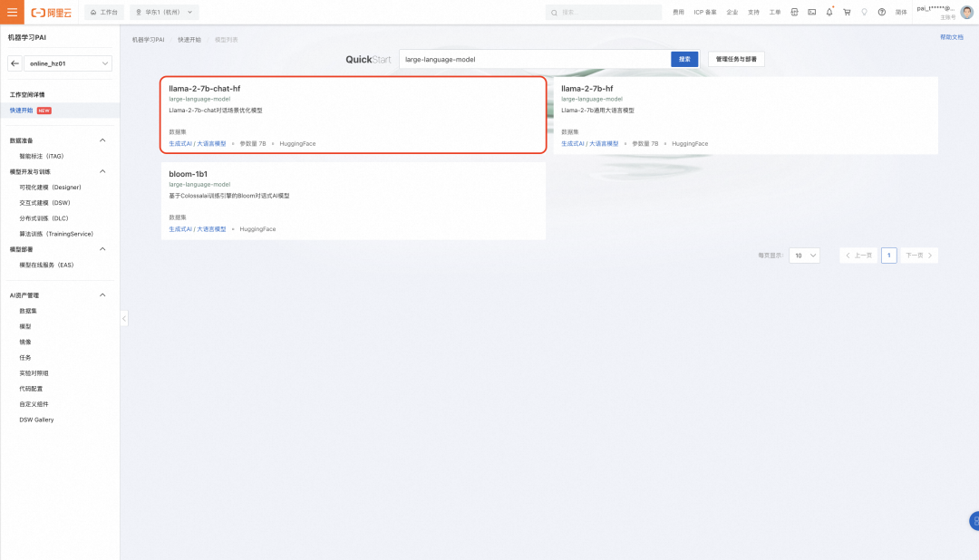Image resolution: width=979 pixels, height=560 pixels.
Task: Open 分布式训练（DLC）
Action: (44, 218)
